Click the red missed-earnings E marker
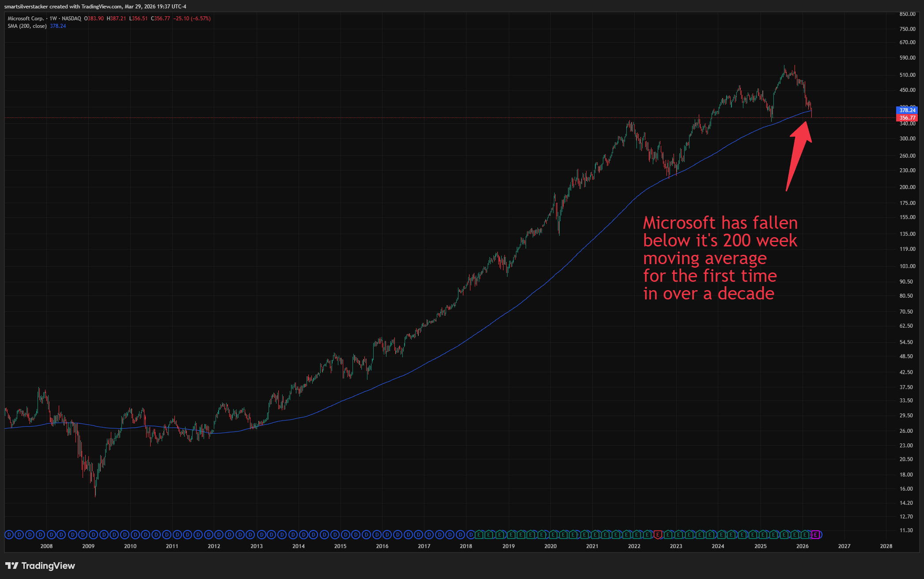The image size is (924, 579). pyautogui.click(x=658, y=535)
